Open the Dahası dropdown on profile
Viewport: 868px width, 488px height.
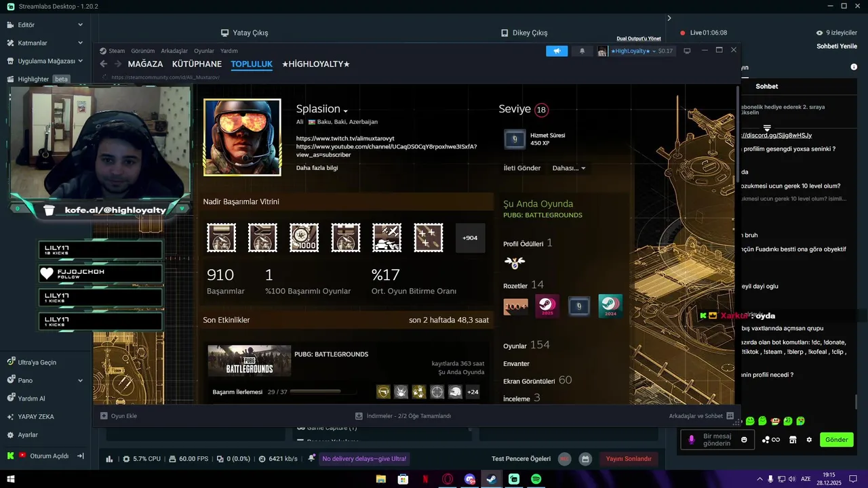pyautogui.click(x=569, y=168)
